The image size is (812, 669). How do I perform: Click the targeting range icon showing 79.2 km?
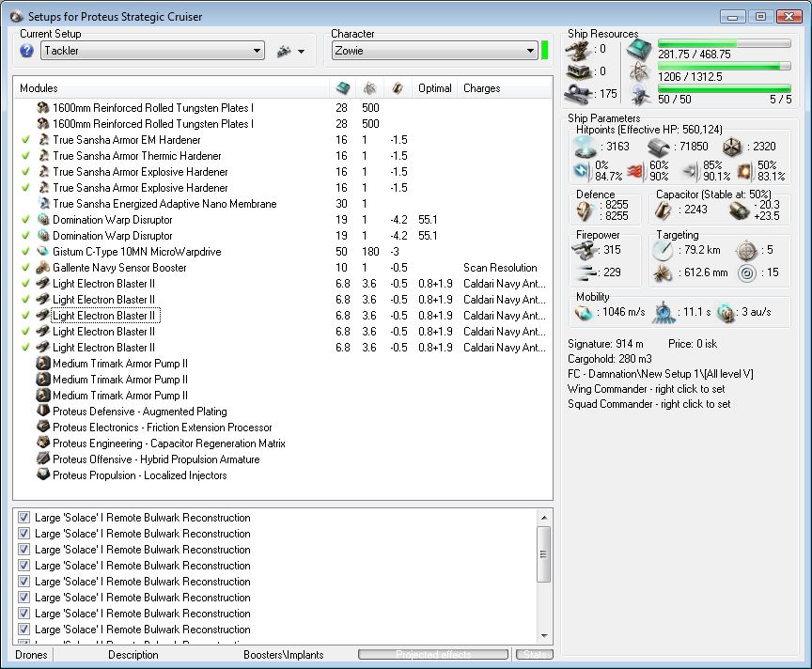coord(663,251)
